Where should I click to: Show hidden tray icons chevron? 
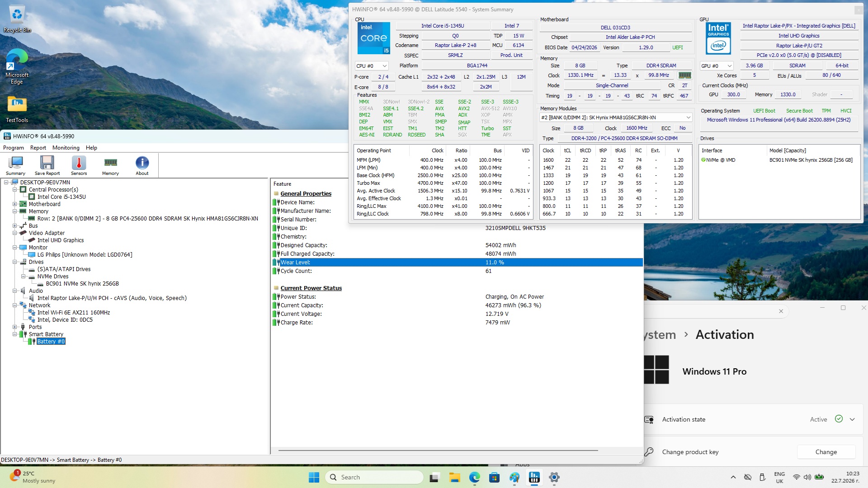click(x=733, y=477)
